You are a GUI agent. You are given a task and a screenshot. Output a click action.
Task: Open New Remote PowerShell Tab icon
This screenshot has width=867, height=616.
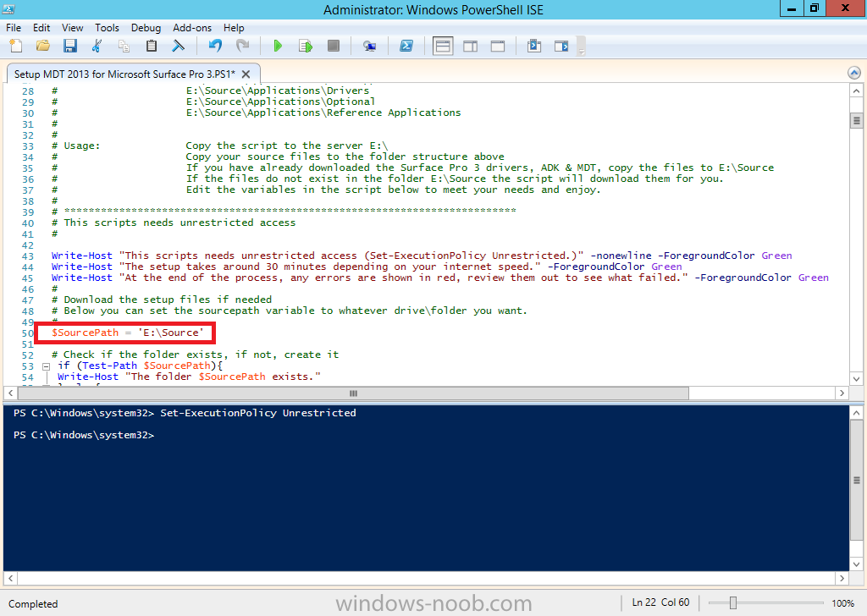coord(369,46)
